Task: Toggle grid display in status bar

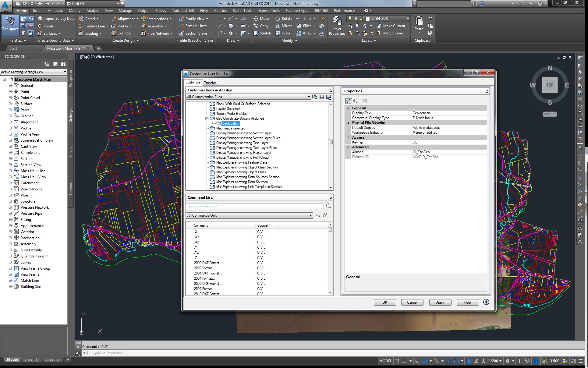Action: (x=397, y=361)
